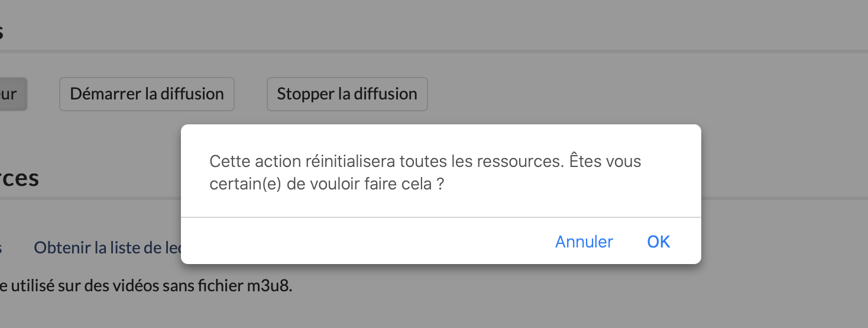Click the divider line above the dialog buttons
Image resolution: width=868 pixels, height=328 pixels.
click(441, 217)
